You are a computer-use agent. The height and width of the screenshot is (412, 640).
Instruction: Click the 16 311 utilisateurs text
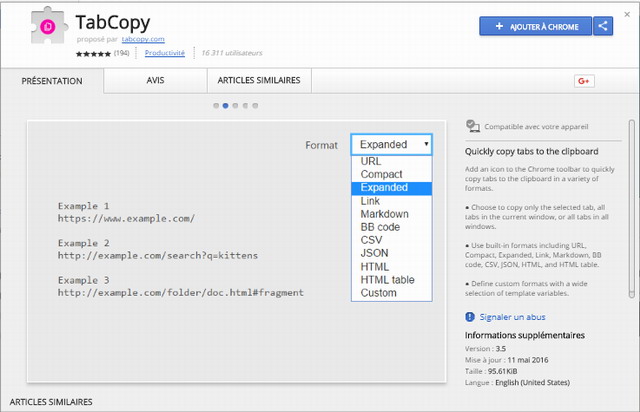click(232, 53)
